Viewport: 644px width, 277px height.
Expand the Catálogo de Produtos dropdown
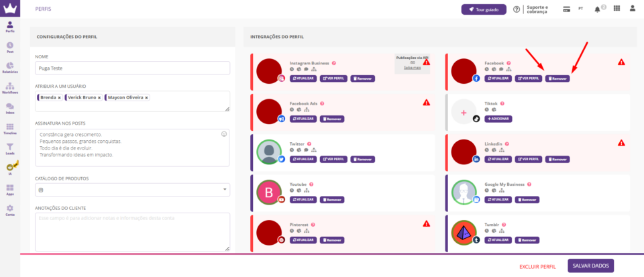224,190
